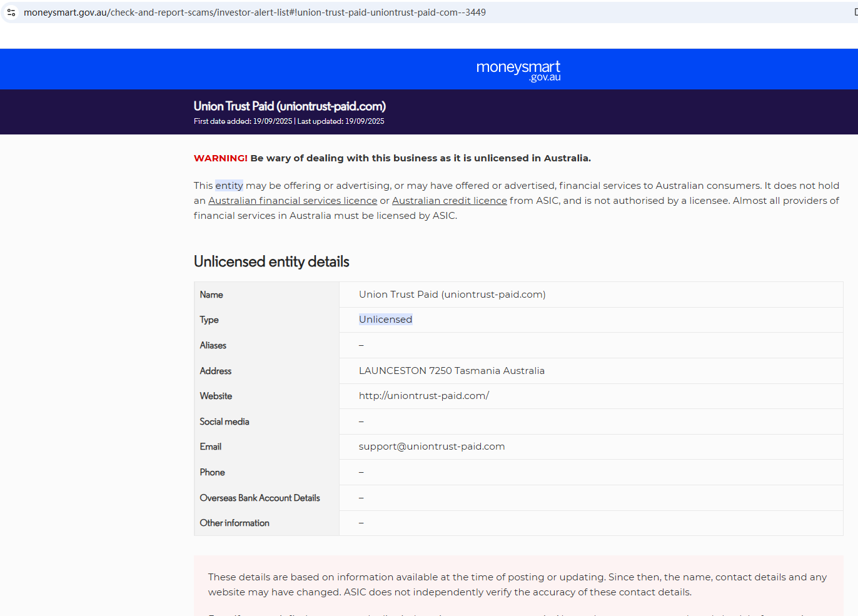The width and height of the screenshot is (858, 616).
Task: Click the Other information row label
Action: point(235,523)
